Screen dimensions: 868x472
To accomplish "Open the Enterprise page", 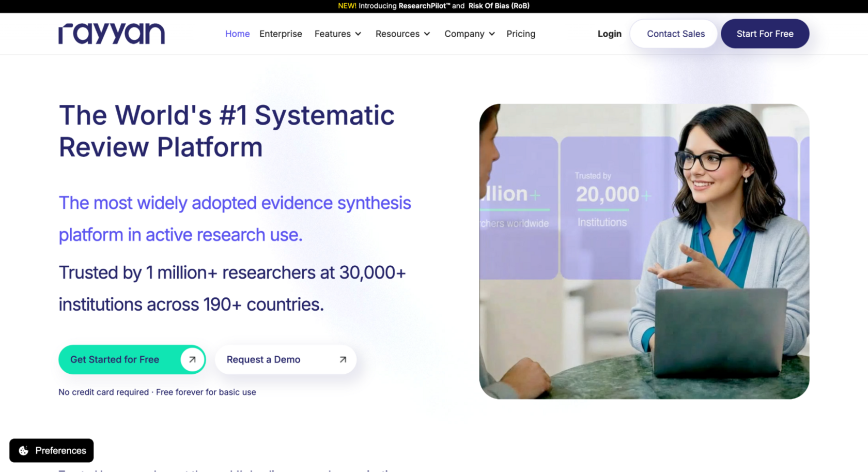I will coord(281,34).
